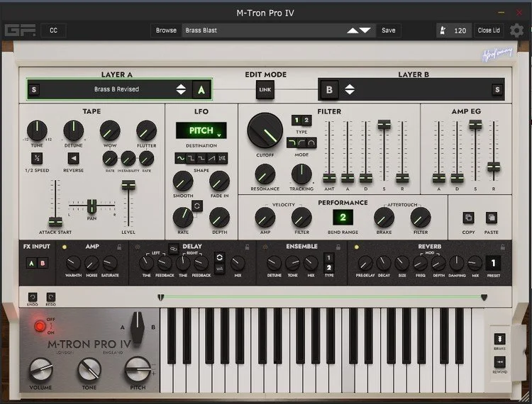This screenshot has width=532, height=404.
Task: Click the Browse button
Action: 166,30
